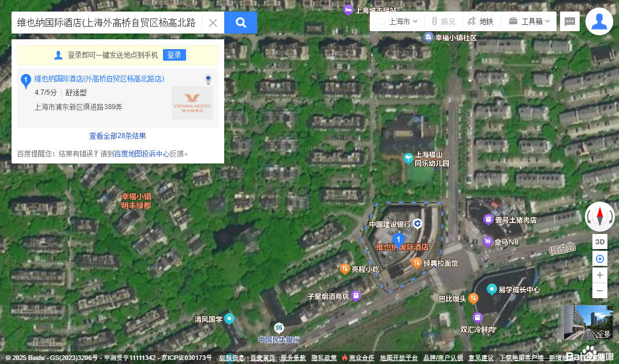The image size is (619, 364).
Task: Open the feedback message icon
Action: tap(570, 22)
